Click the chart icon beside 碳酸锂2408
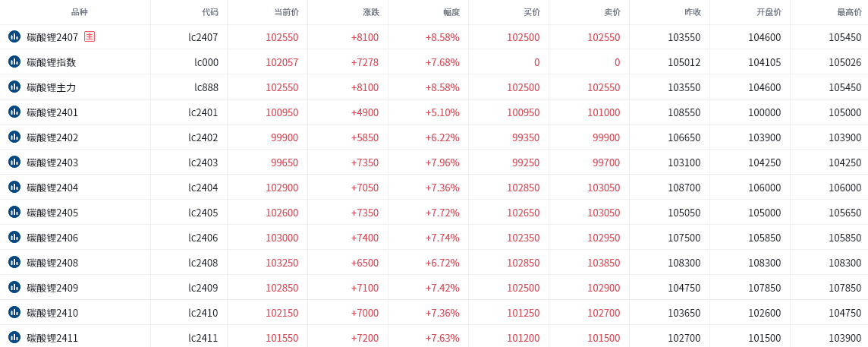Viewport: 868px width, 347px height. point(14,262)
